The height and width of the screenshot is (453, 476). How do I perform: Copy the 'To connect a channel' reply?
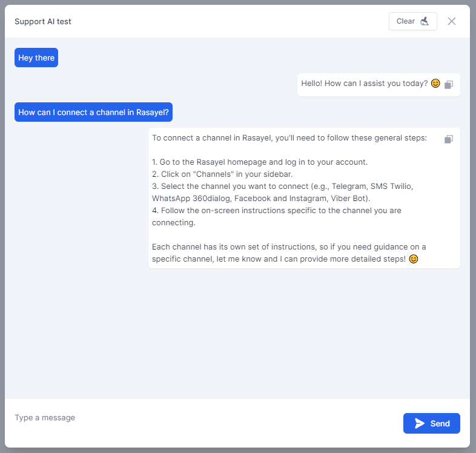[449, 139]
